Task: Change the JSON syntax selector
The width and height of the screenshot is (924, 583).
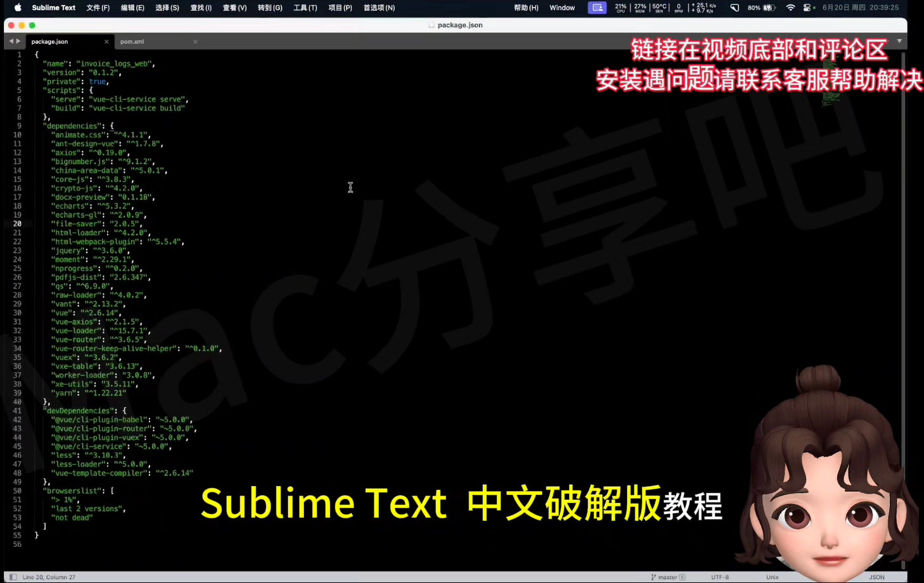Action: [x=877, y=577]
